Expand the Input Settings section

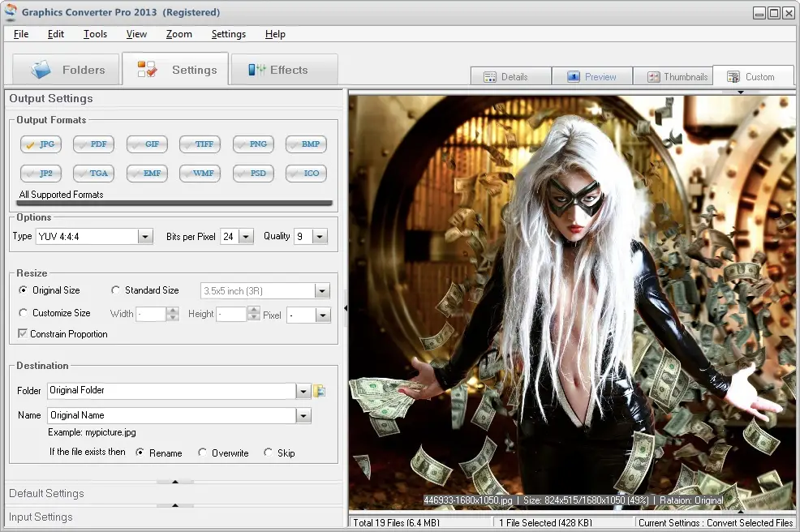[41, 517]
